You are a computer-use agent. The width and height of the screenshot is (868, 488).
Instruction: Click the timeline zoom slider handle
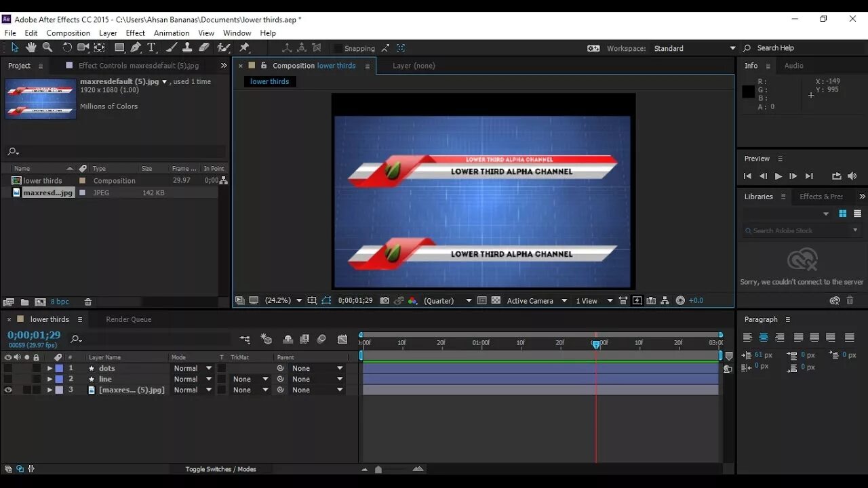[x=378, y=469]
